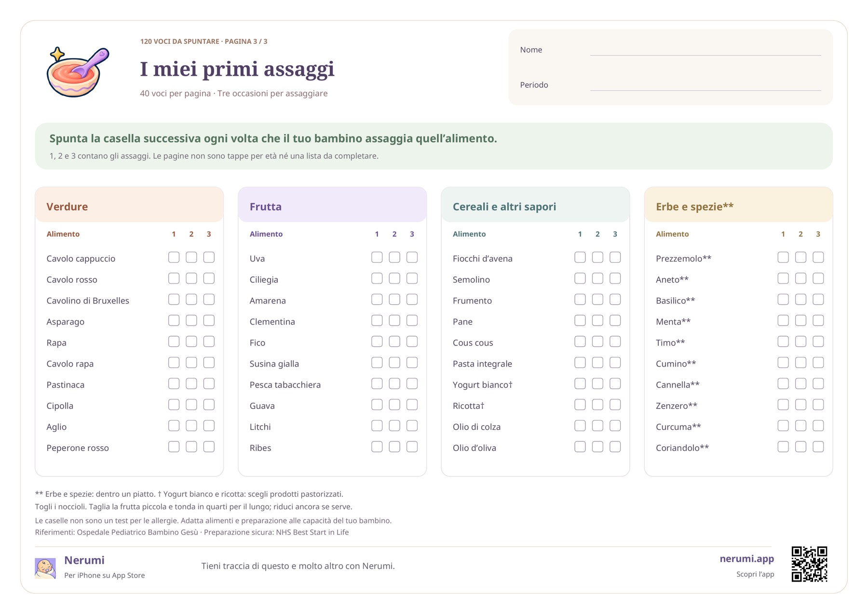Mark third box for Cumino
This screenshot has width=868, height=614.
pyautogui.click(x=818, y=363)
